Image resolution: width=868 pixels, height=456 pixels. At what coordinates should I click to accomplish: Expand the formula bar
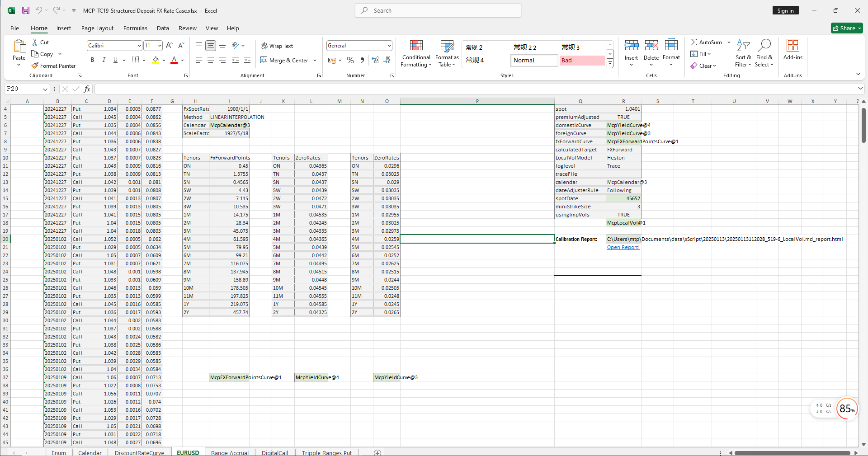(860, 89)
